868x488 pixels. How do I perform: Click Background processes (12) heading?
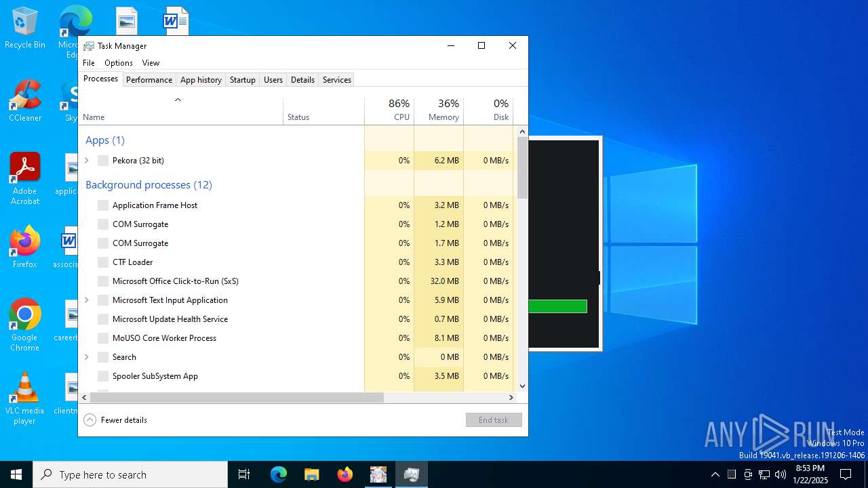tap(149, 185)
